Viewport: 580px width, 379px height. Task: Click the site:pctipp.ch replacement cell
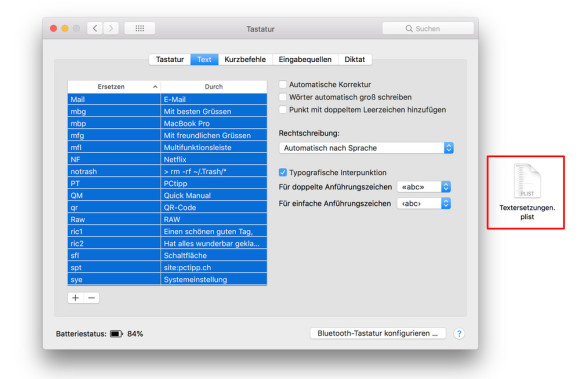[214, 267]
